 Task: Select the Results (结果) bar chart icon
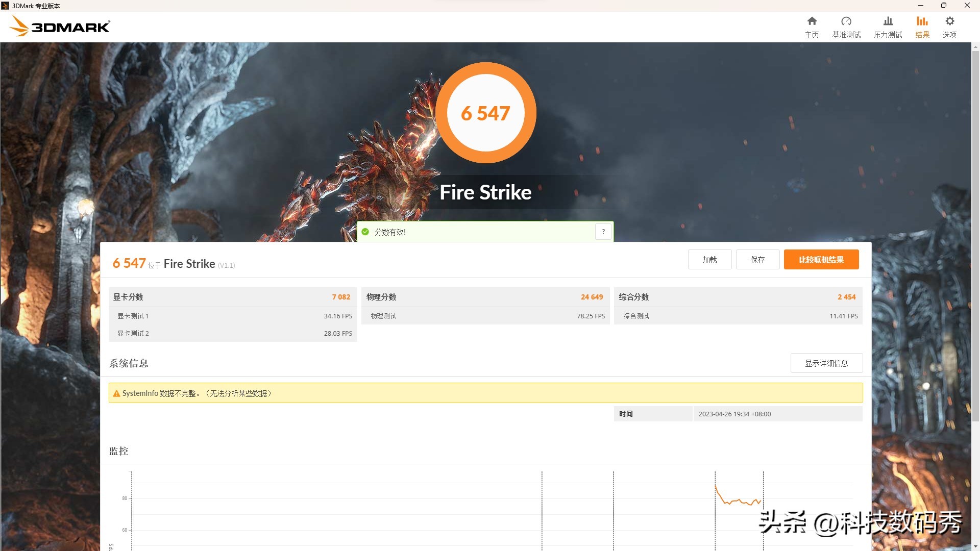922,21
